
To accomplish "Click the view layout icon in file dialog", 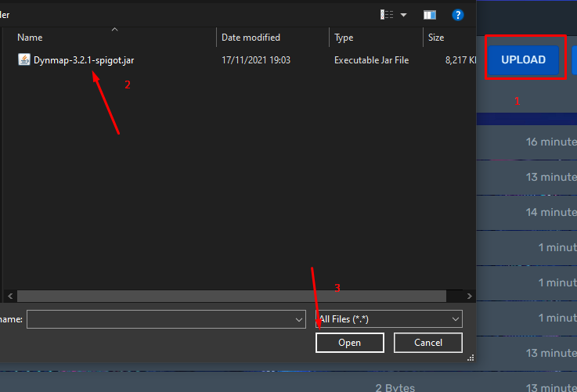I will 387,15.
